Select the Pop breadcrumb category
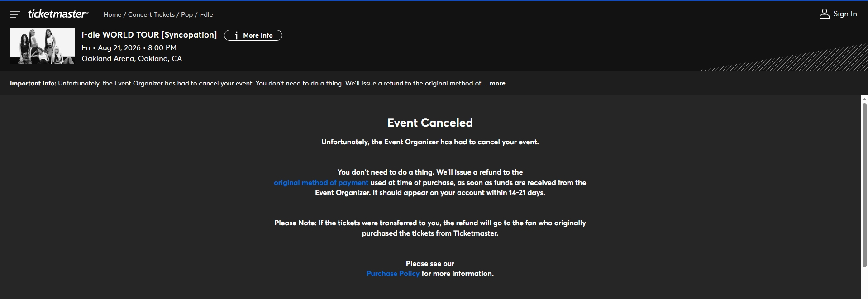The height and width of the screenshot is (299, 868). click(187, 14)
